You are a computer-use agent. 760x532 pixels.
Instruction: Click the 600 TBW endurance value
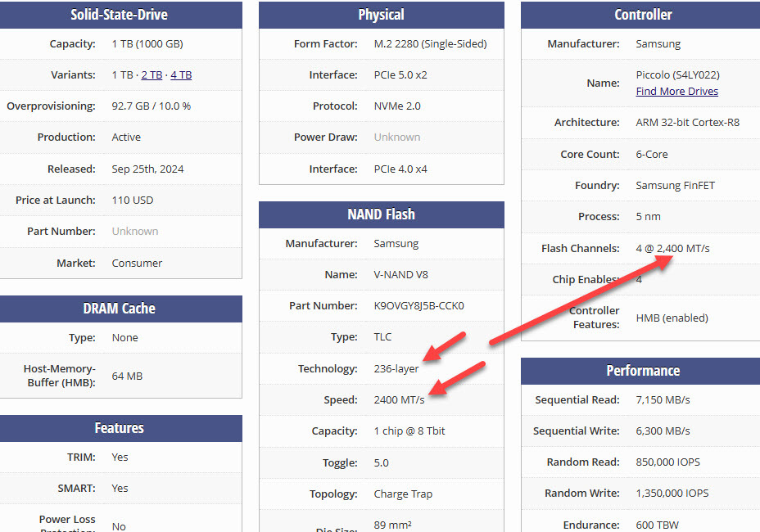click(657, 525)
